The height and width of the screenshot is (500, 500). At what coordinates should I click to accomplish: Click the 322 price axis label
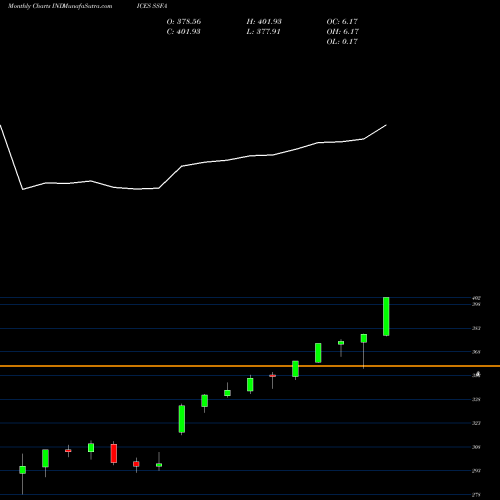476,423
